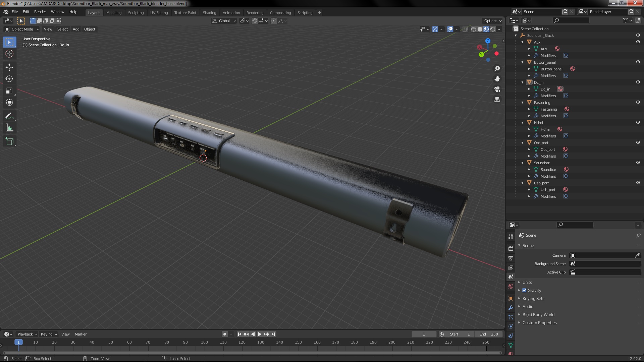Open the Render menu

coord(40,12)
